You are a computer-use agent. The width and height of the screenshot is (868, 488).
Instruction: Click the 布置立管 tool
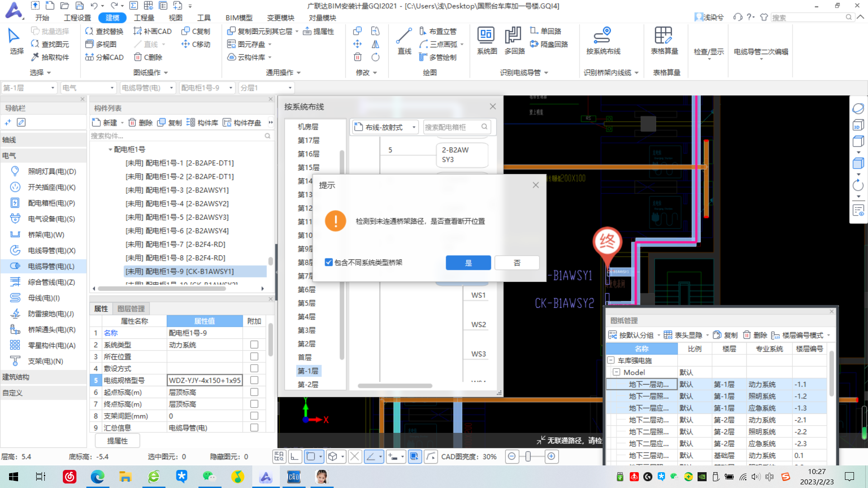[438, 31]
